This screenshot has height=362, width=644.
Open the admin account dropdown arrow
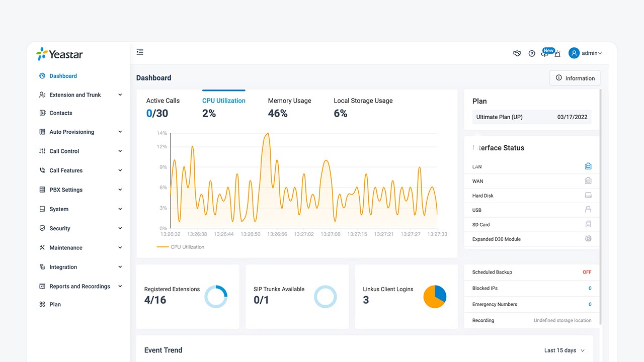tap(600, 53)
